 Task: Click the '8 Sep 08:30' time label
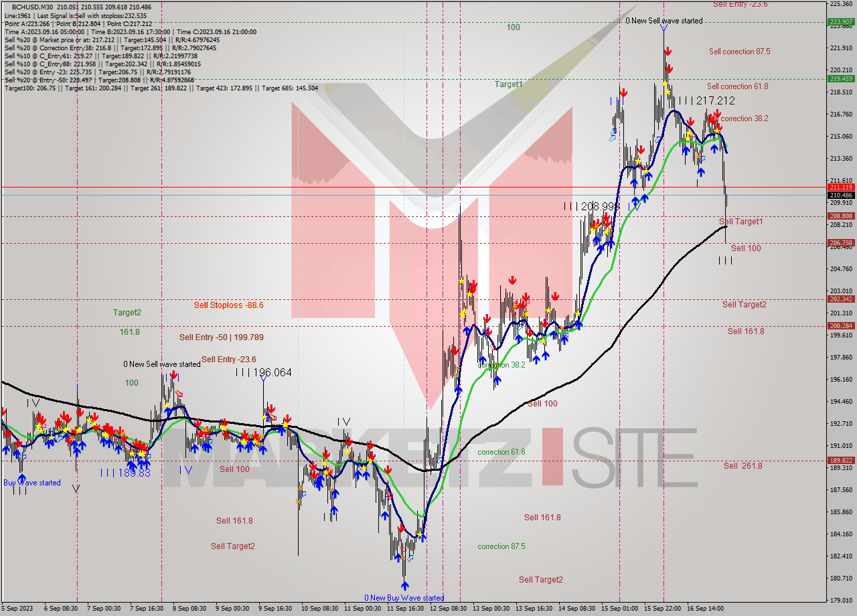click(189, 609)
